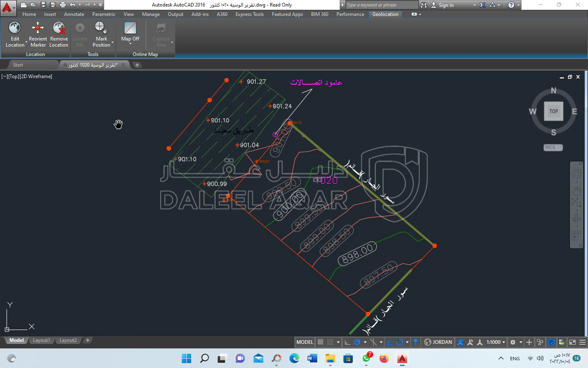
Task: Click the Undo arrow icon
Action: pos(73,5)
